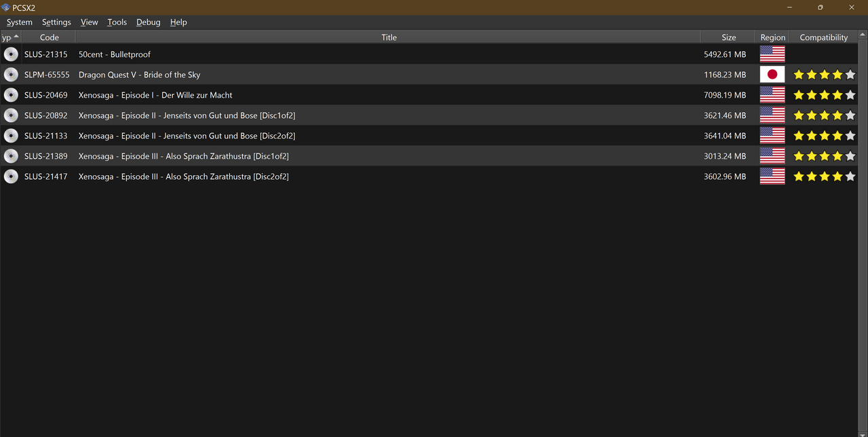This screenshot has height=437, width=868.
Task: Open the Settings menu
Action: point(56,22)
